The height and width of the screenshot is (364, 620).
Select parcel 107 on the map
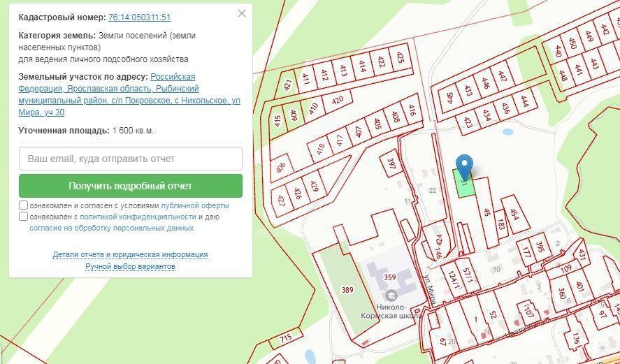pyautogui.click(x=527, y=310)
